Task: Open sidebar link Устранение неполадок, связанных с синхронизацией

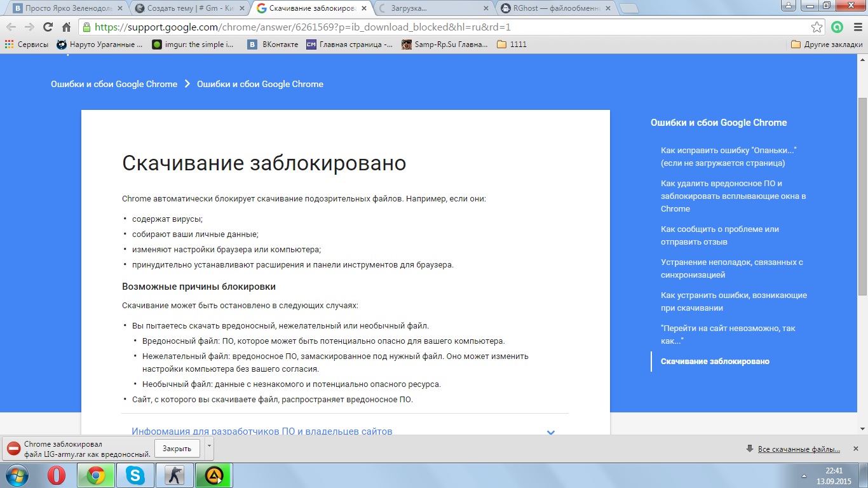Action: coord(732,268)
